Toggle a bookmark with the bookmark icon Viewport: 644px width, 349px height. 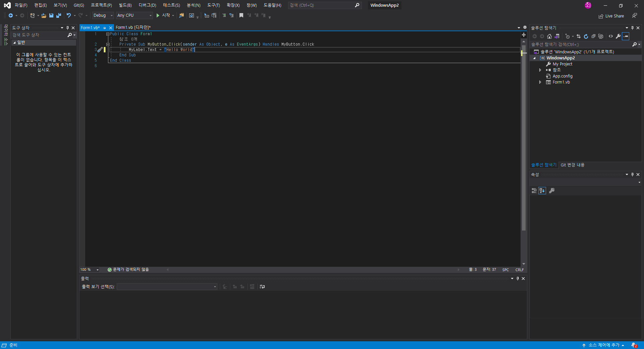click(x=241, y=15)
